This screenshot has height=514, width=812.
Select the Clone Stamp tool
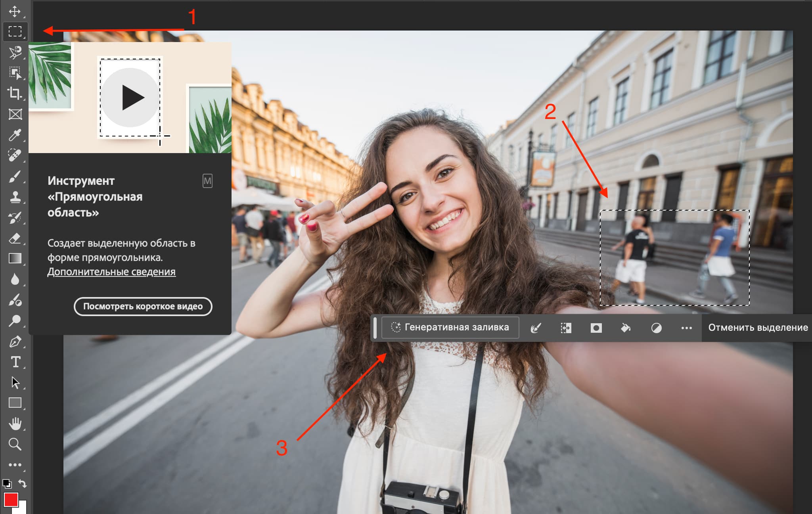pyautogui.click(x=15, y=197)
